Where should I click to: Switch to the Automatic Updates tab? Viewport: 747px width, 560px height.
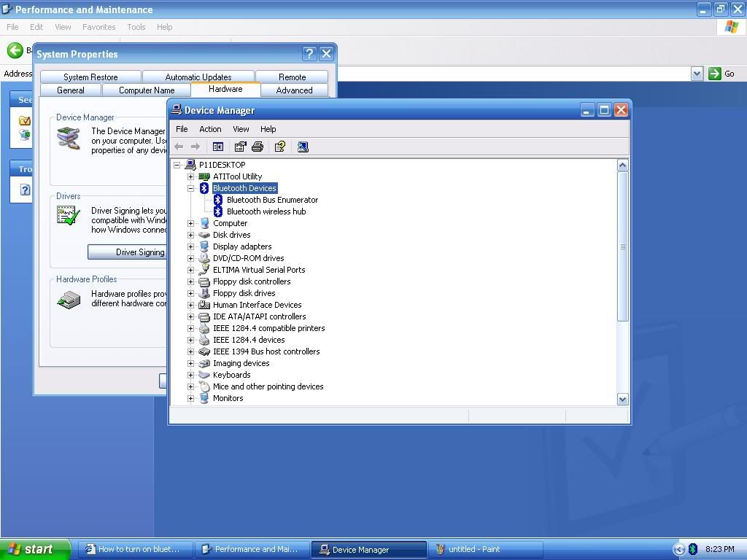click(198, 77)
